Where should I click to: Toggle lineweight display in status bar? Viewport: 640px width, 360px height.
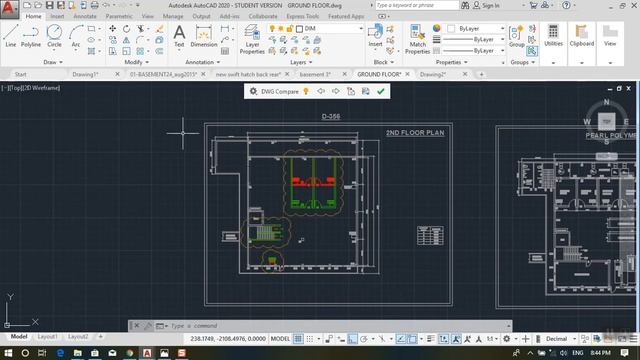pos(431,339)
